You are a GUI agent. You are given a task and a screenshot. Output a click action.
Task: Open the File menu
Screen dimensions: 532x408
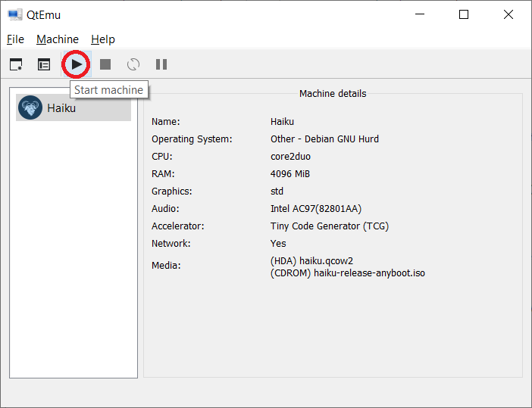point(15,39)
